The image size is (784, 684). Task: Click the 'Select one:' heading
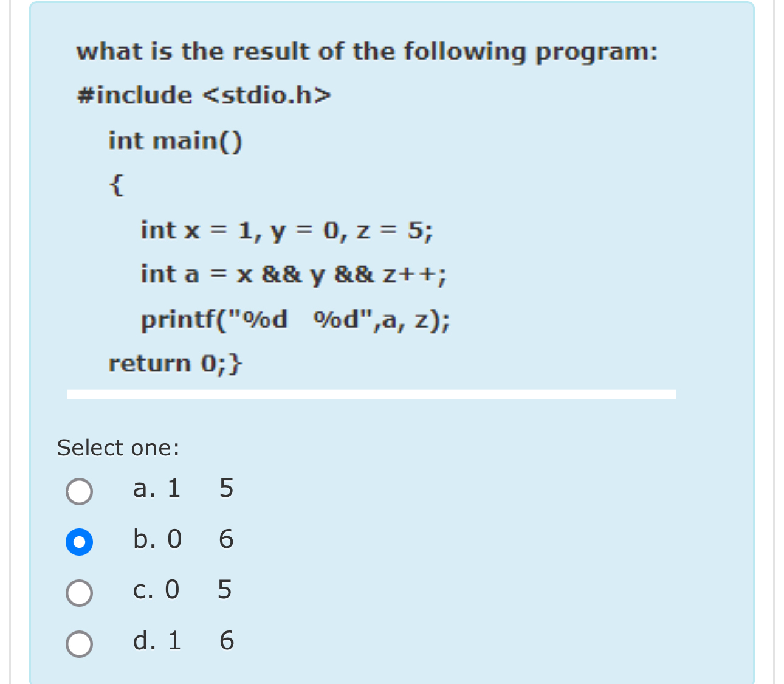point(119,448)
